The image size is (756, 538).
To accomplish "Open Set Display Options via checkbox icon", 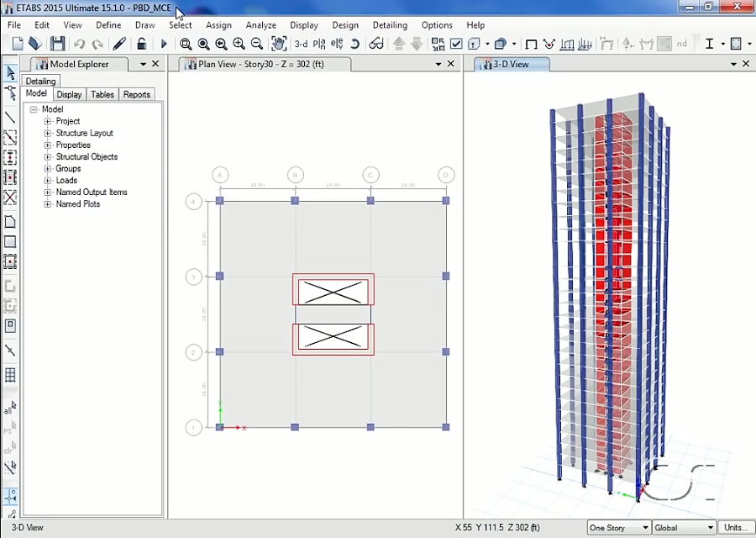I will 455,44.
